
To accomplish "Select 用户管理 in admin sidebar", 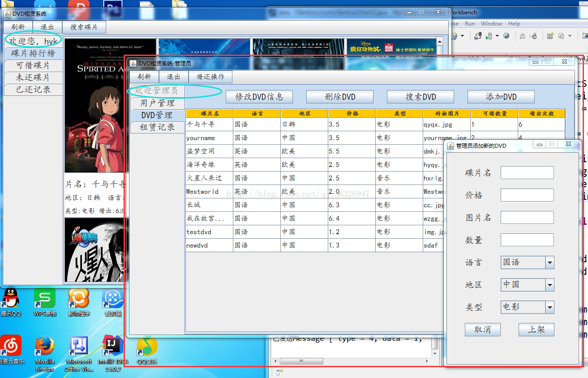I will (x=157, y=103).
